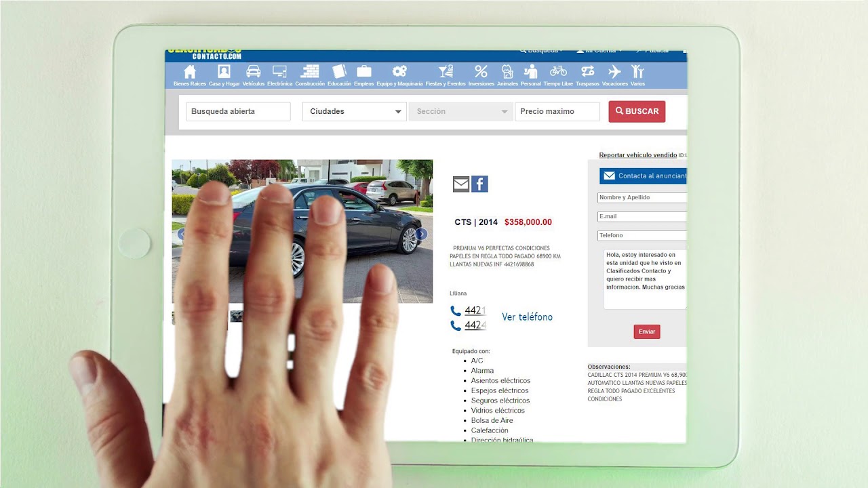The width and height of the screenshot is (868, 488).
Task: Show next car photo with right arrow
Action: (422, 234)
